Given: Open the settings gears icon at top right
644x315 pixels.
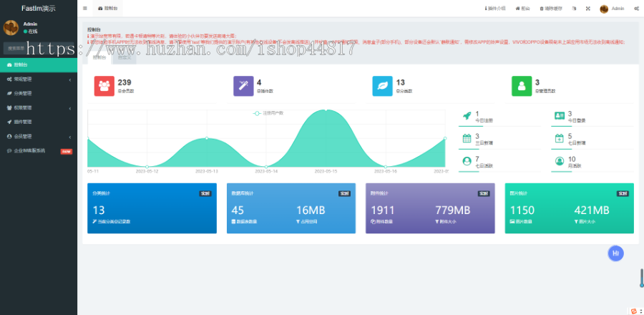Looking at the screenshot, I should tap(636, 8).
